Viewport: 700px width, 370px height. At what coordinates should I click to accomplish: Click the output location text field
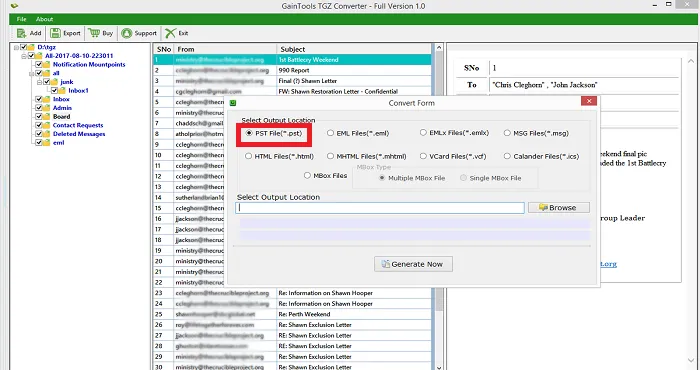point(379,208)
